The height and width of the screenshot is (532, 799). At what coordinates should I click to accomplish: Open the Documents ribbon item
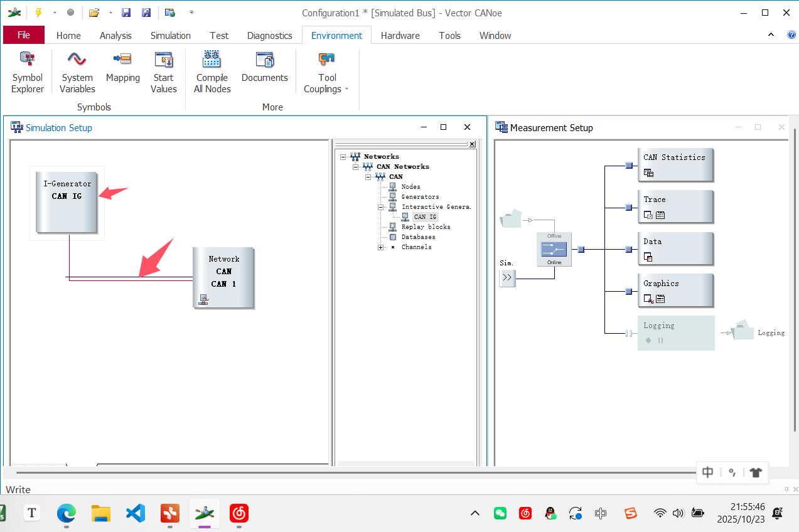point(265,67)
